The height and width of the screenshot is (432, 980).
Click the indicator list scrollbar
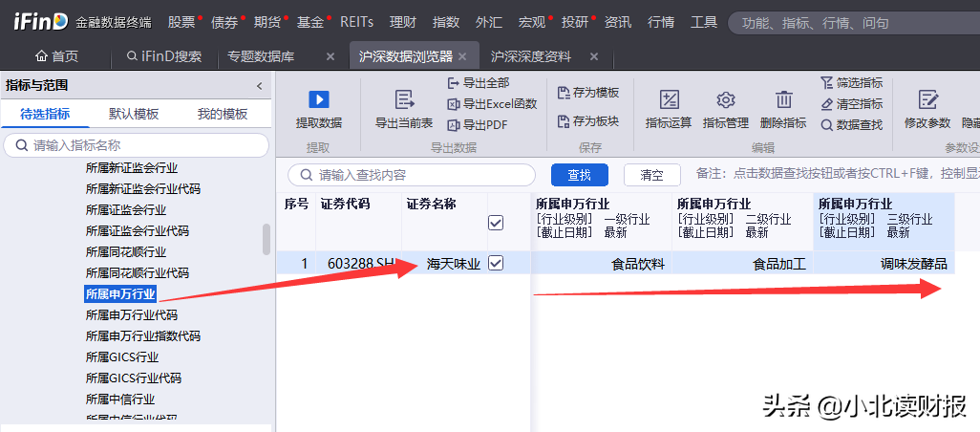tap(266, 240)
